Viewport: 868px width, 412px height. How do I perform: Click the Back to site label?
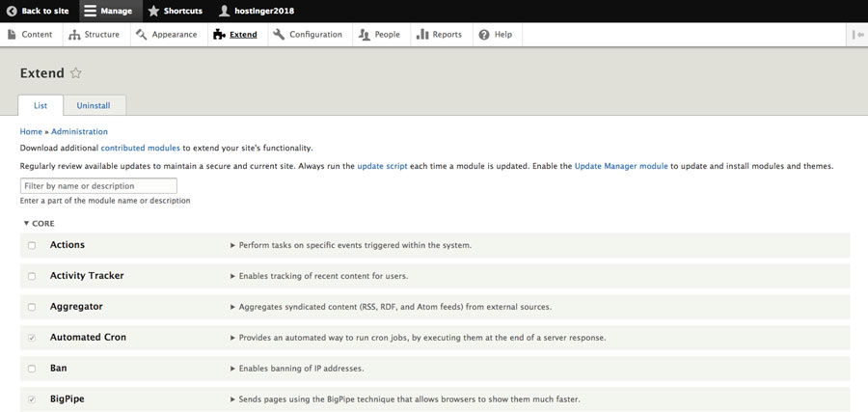pyautogui.click(x=45, y=11)
